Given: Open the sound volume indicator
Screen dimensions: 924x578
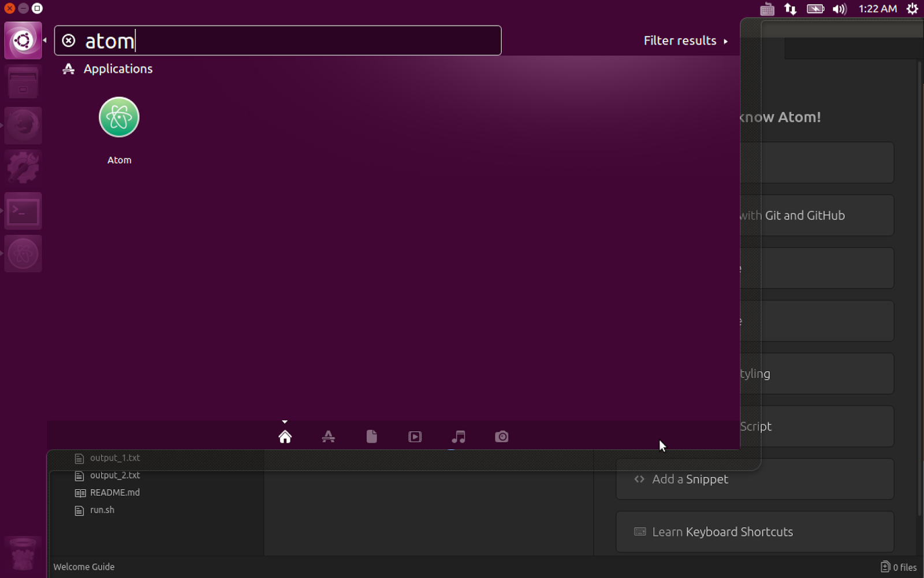Looking at the screenshot, I should [x=840, y=9].
